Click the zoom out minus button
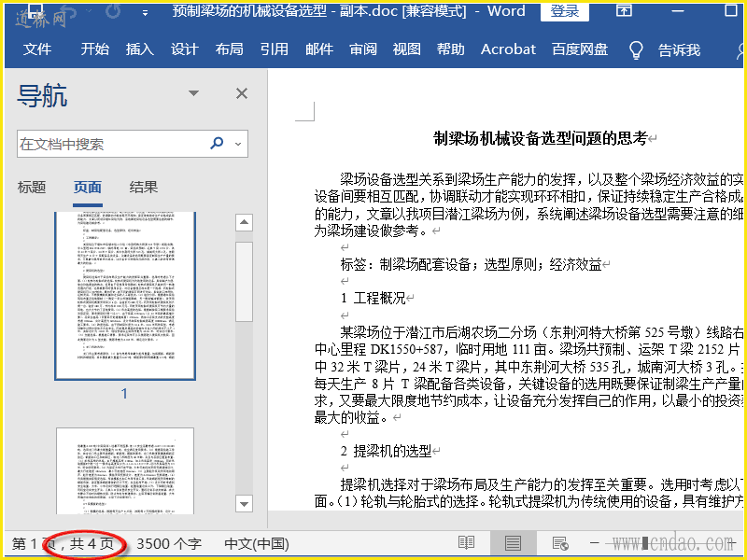Screen dimensions: 747x560 (x=594, y=543)
